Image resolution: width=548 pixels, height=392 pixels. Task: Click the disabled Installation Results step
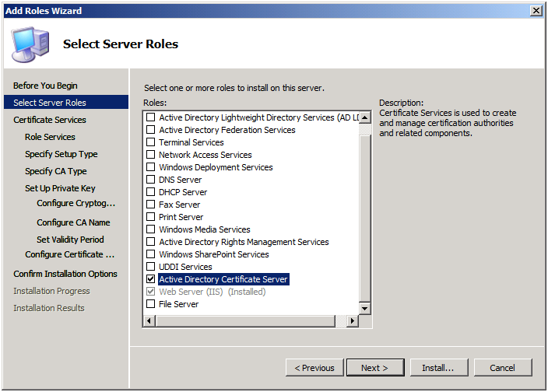point(49,308)
